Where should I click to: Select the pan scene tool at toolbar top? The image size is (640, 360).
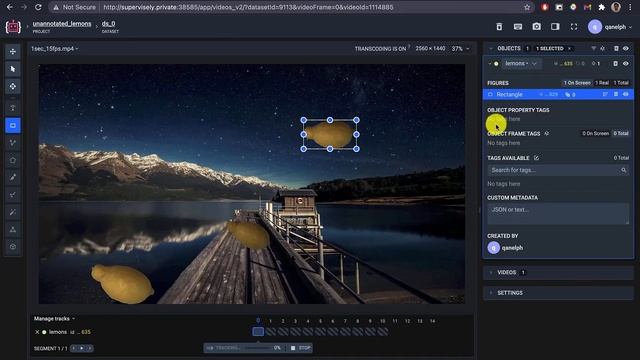(13, 51)
